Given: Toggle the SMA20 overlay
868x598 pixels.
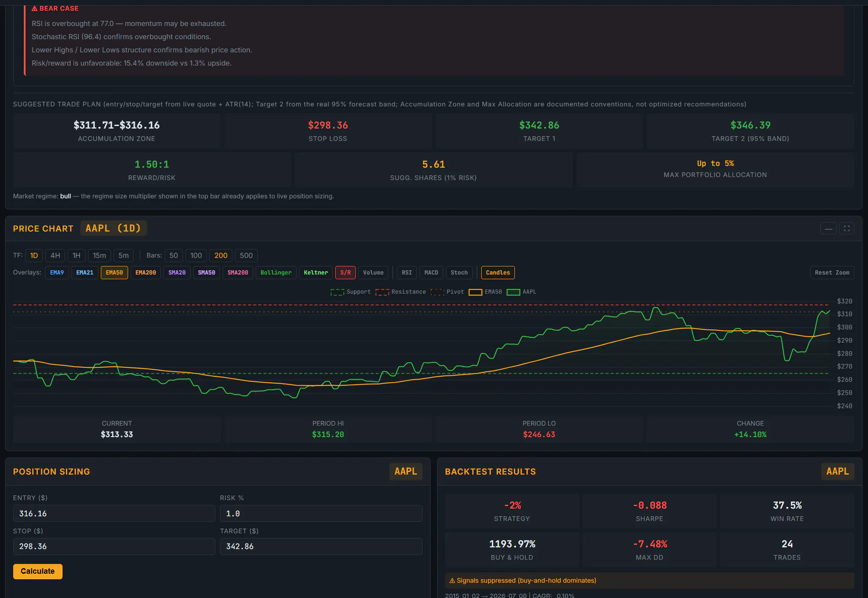Looking at the screenshot, I should (177, 272).
